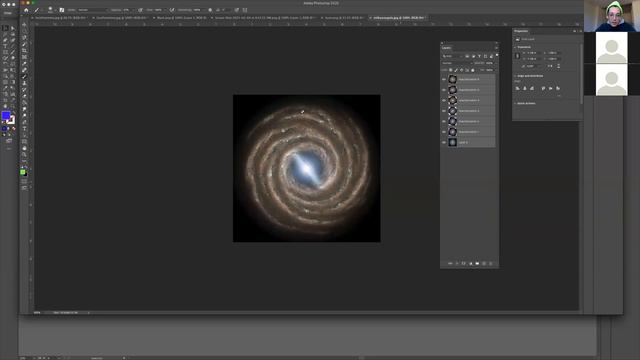
Task: Click the Properties panel tab
Action: [x=521, y=31]
